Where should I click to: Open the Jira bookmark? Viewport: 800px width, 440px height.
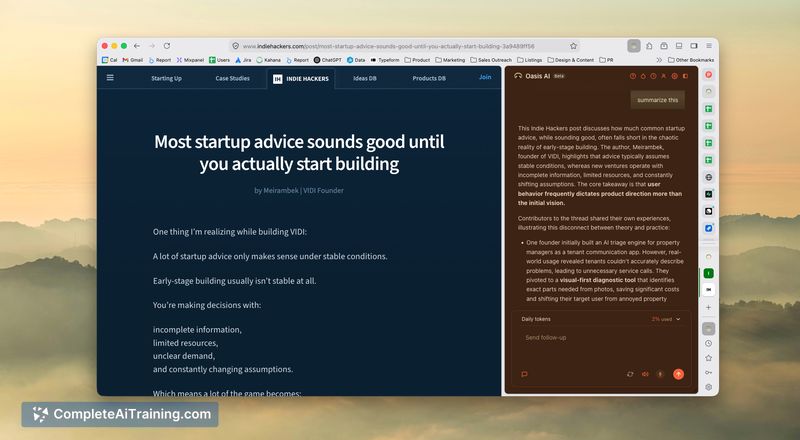tap(243, 60)
